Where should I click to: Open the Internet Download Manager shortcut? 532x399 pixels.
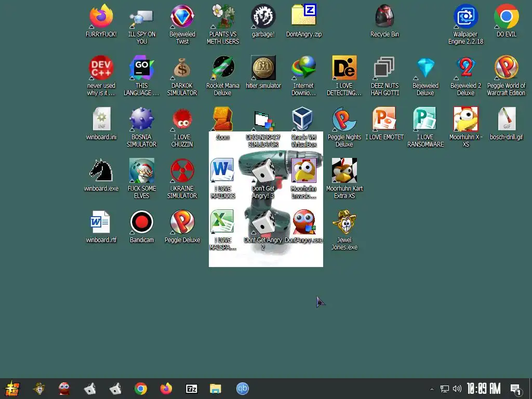[x=303, y=76]
